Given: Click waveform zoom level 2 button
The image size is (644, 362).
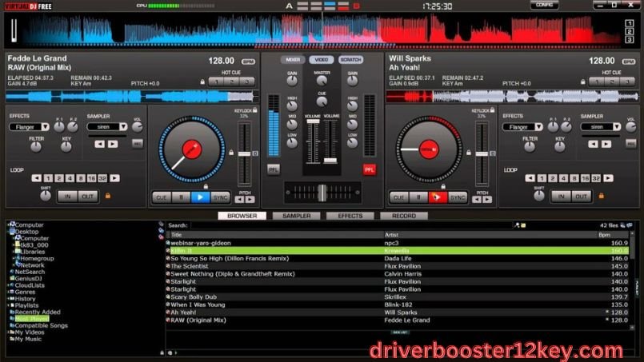Looking at the screenshot, I should tap(630, 32).
